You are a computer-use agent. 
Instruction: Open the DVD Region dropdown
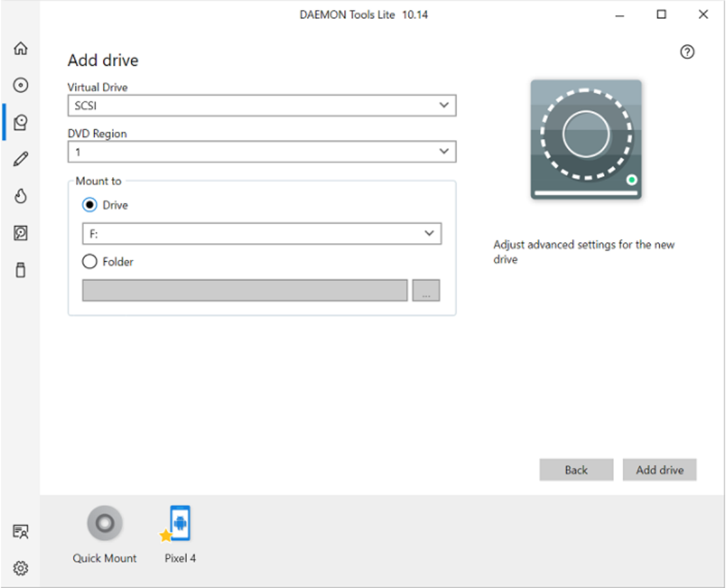tap(261, 152)
